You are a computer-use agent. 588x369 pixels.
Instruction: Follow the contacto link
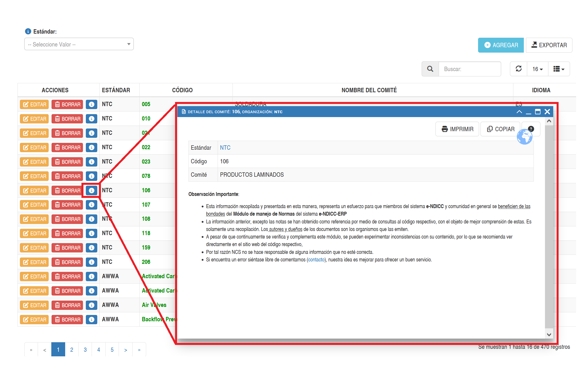[316, 260]
